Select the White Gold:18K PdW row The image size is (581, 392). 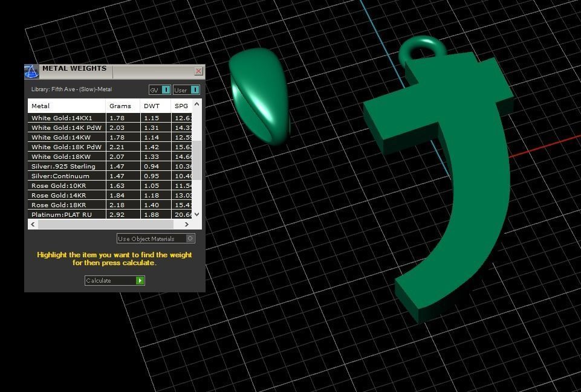pos(110,147)
